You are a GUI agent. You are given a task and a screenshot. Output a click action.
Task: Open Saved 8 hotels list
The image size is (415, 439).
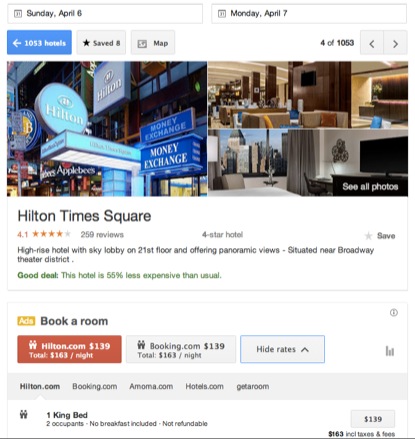(101, 43)
